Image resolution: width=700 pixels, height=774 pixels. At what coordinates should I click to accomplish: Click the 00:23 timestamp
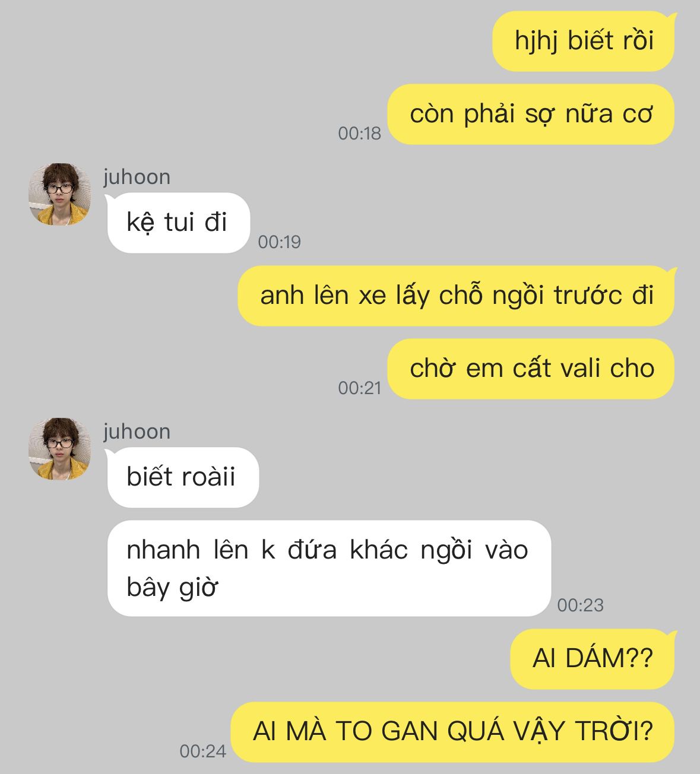coord(580,605)
